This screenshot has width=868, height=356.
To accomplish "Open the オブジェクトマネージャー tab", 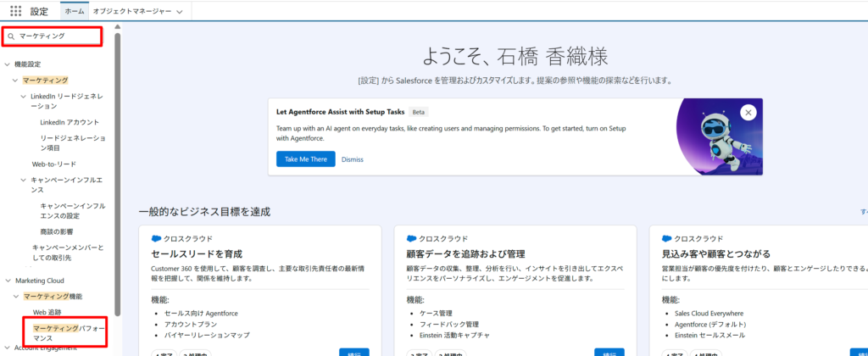I will click(x=132, y=11).
